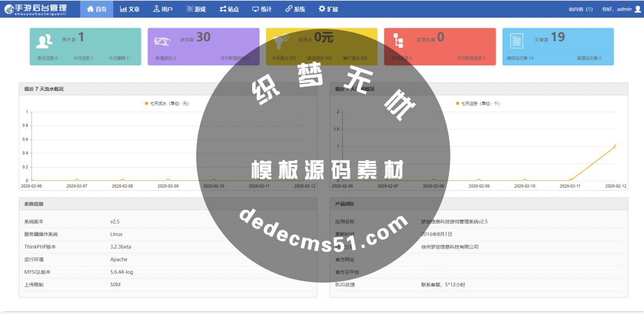The image size is (644, 314).
Task: Click the 游戏数 count value 30
Action: (x=203, y=37)
